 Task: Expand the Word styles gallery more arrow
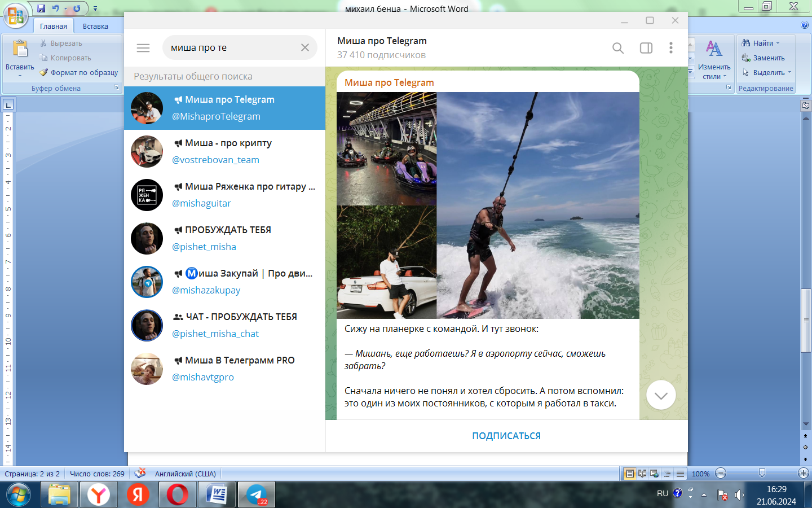click(690, 72)
